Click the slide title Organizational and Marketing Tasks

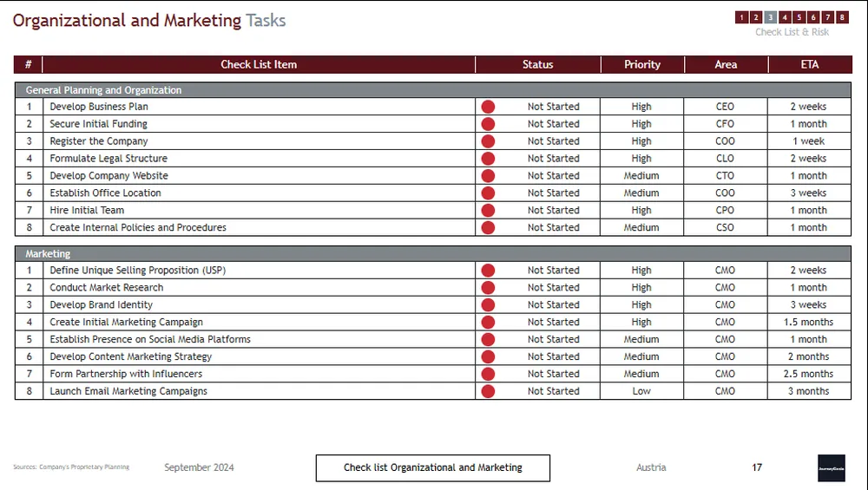tap(149, 21)
